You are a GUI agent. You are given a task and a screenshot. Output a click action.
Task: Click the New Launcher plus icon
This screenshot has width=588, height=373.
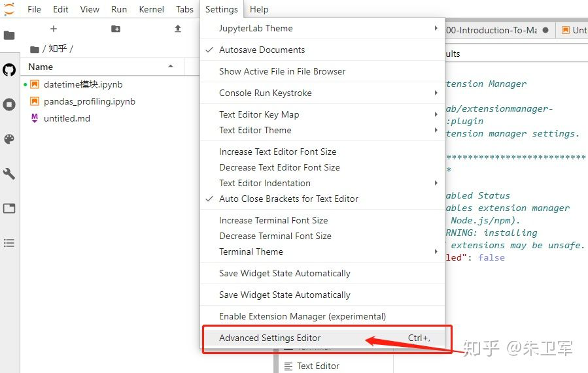coord(54,29)
